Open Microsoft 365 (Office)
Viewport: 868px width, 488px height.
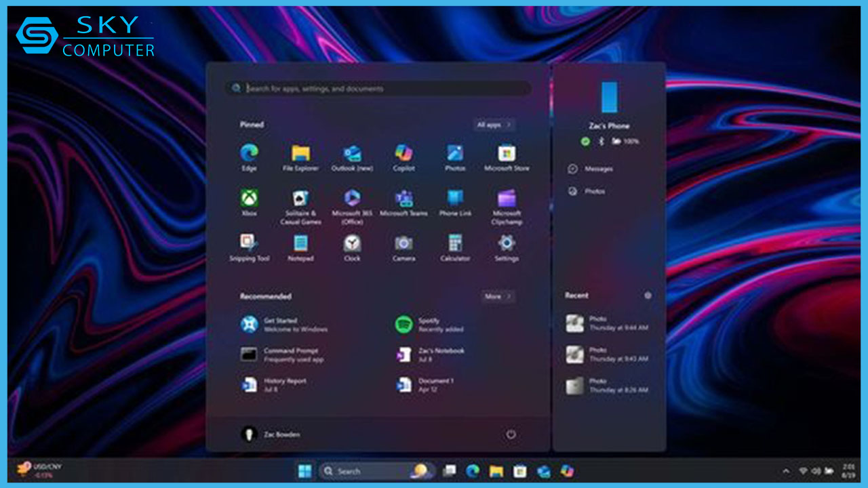352,207
